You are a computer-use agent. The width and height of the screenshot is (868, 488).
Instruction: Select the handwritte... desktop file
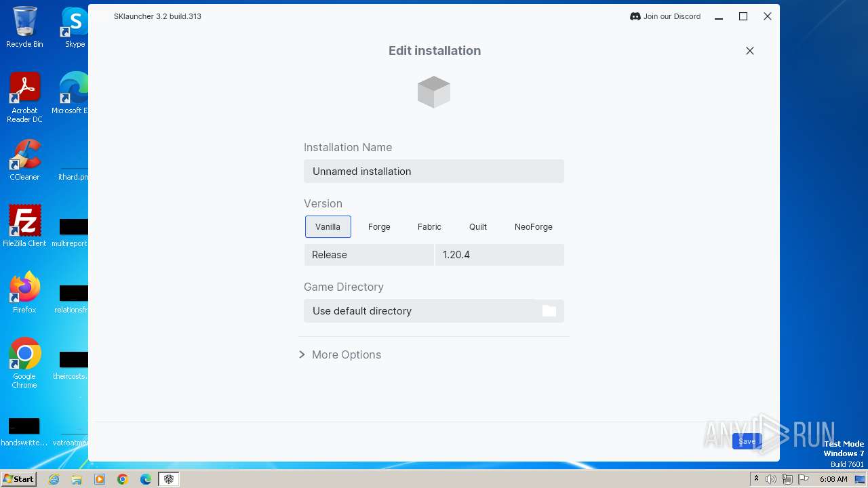tap(24, 432)
